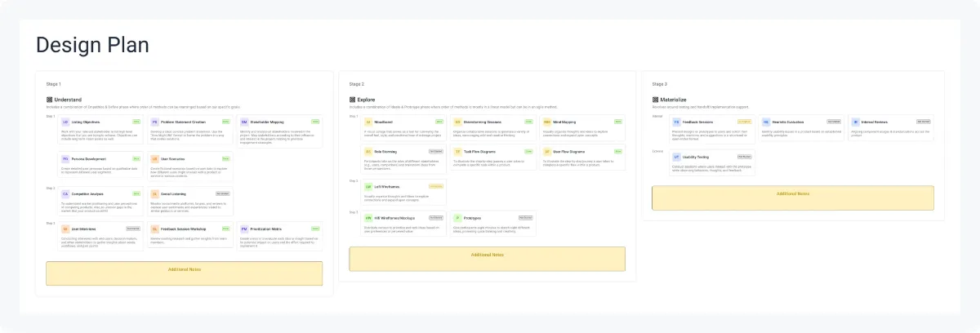The image size is (980, 333).
Task: Click status tag on Listing Objectives card
Action: pos(136,122)
